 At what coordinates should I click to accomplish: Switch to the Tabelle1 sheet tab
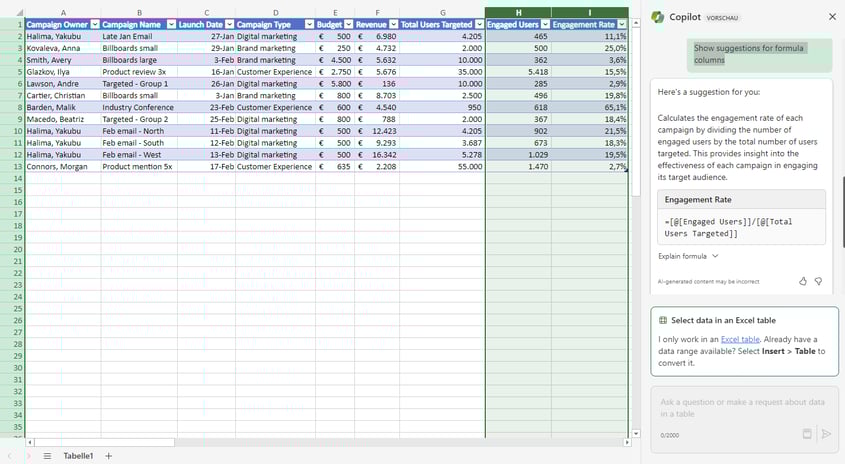pyautogui.click(x=78, y=456)
